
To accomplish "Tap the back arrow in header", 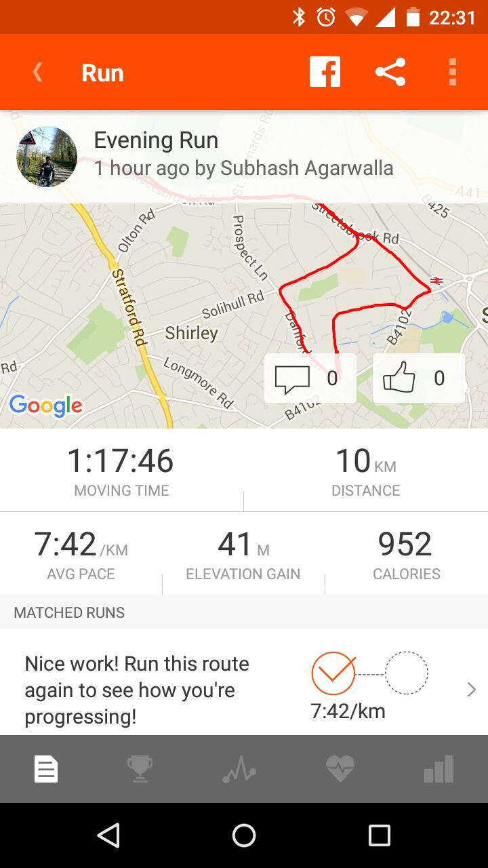I will [38, 72].
